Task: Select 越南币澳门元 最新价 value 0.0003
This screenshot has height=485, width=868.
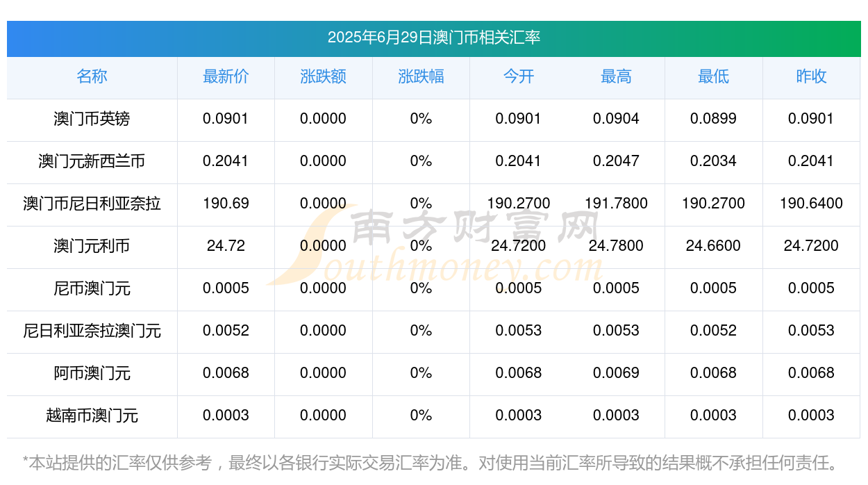Action: (x=226, y=416)
